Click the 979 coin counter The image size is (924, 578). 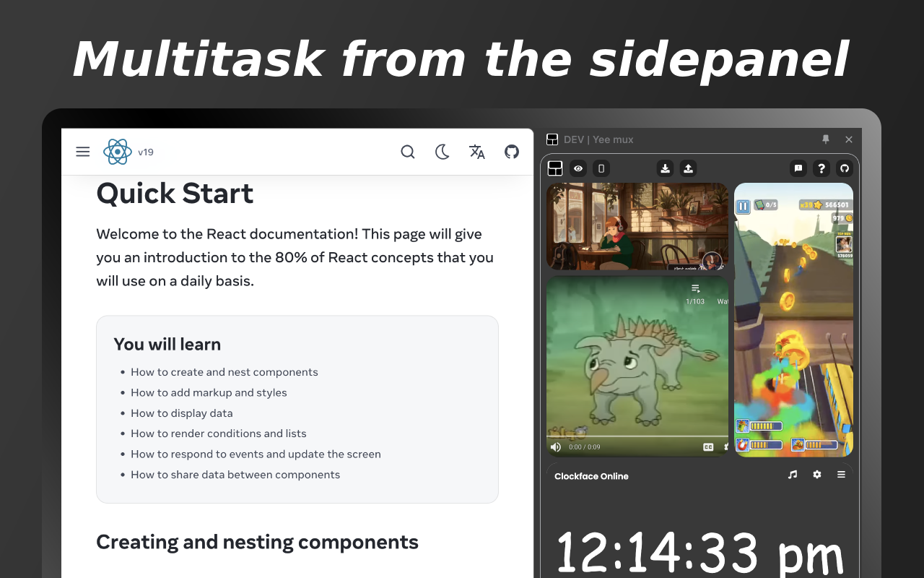point(842,217)
